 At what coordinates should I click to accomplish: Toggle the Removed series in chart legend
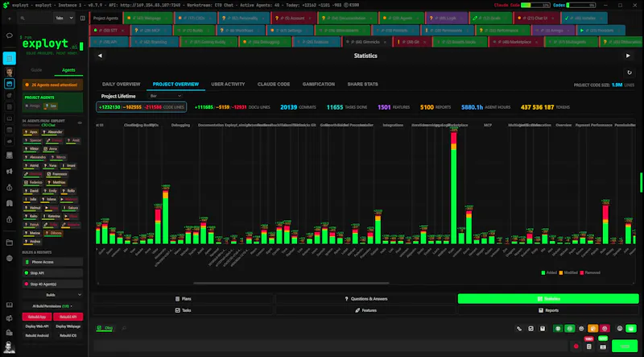[591, 272]
